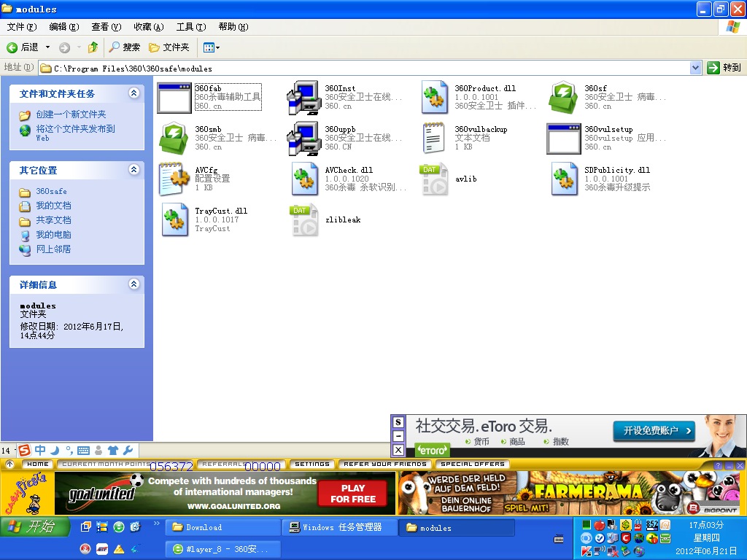Click PLAY FOR FREE goalunited button
This screenshot has width=747, height=560.
[353, 494]
